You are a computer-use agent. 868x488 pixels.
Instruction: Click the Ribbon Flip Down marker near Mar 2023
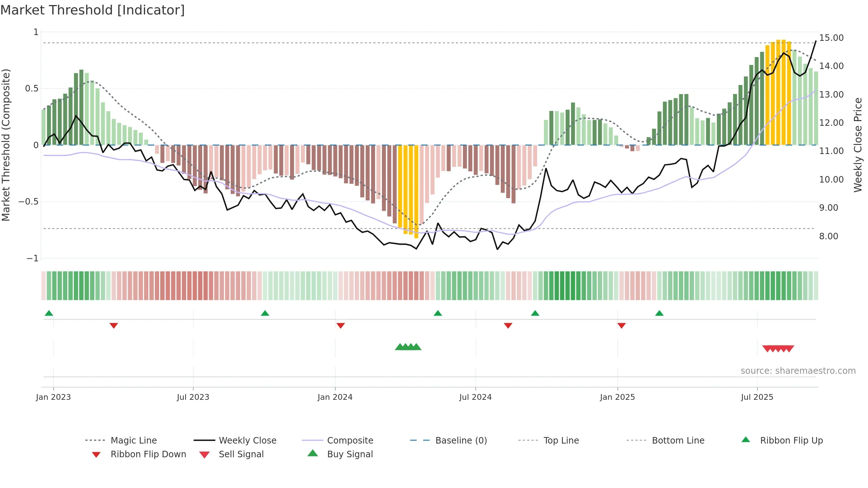coord(114,326)
